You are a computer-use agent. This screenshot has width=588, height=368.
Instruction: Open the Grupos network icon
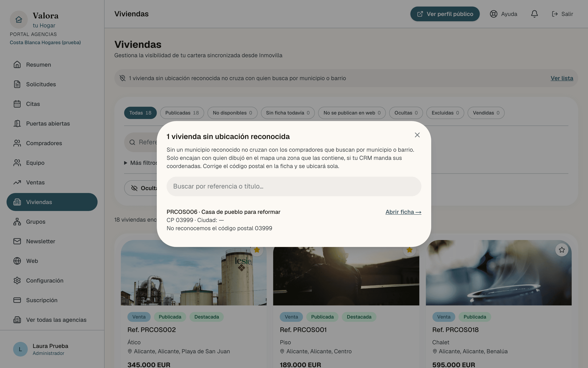pos(17,222)
